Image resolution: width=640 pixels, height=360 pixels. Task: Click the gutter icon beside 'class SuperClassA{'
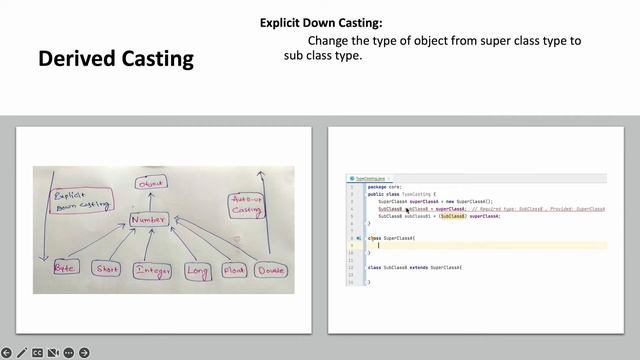[x=358, y=238]
